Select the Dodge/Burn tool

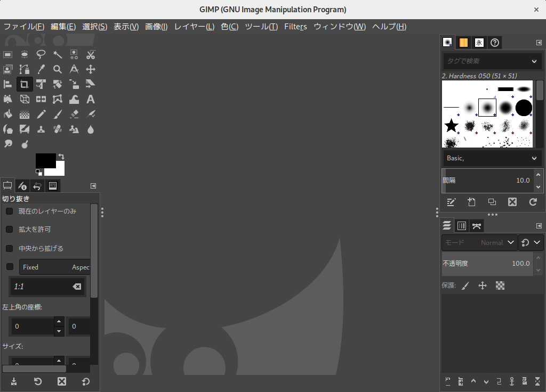click(25, 144)
